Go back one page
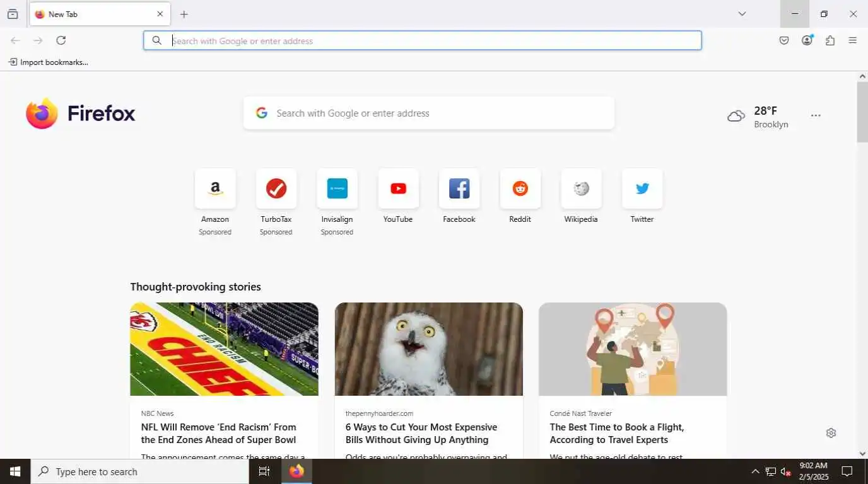The image size is (868, 484). point(15,40)
